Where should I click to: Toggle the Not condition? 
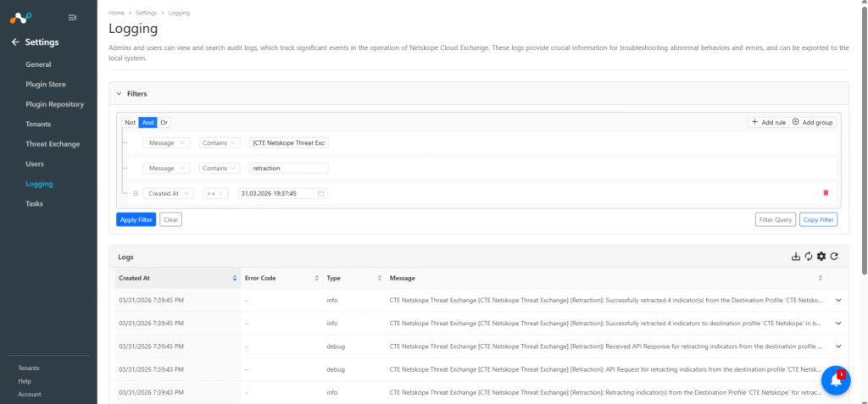point(130,123)
